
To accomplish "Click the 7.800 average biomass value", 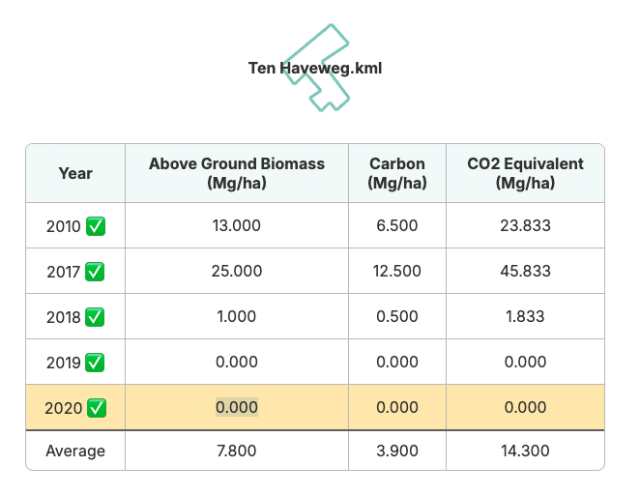I will click(x=236, y=451).
